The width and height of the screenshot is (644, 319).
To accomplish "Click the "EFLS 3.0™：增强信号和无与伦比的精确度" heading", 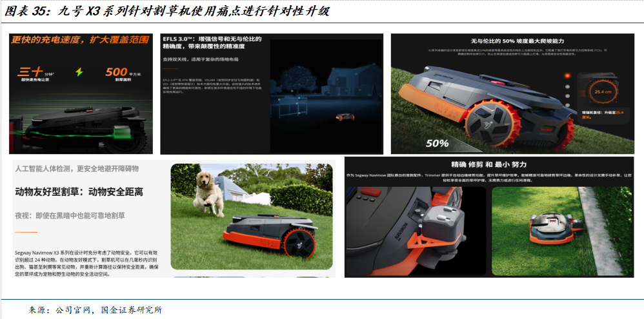I will click(212, 43).
